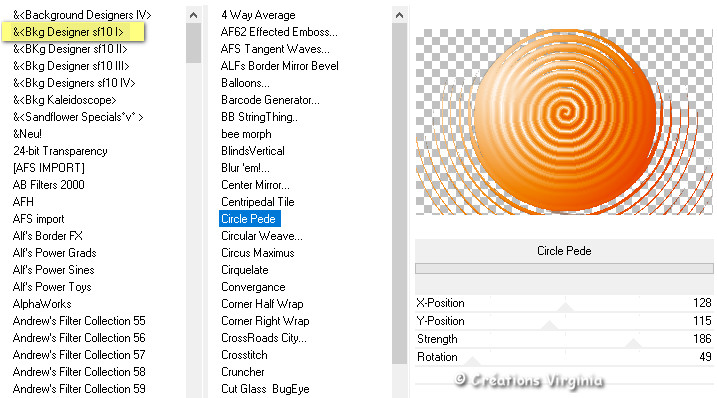Select 'Alf's Border FX' category
Image resolution: width=717 pixels, height=398 pixels.
[48, 236]
